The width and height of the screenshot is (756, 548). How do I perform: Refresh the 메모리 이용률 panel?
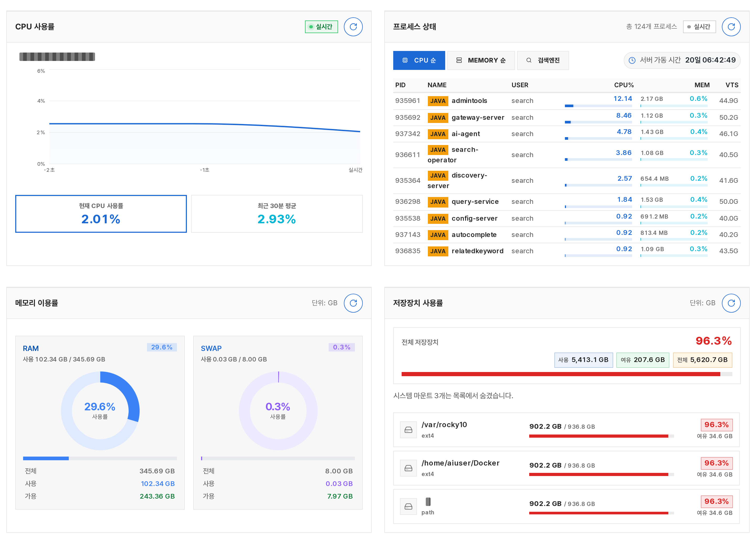click(x=353, y=303)
